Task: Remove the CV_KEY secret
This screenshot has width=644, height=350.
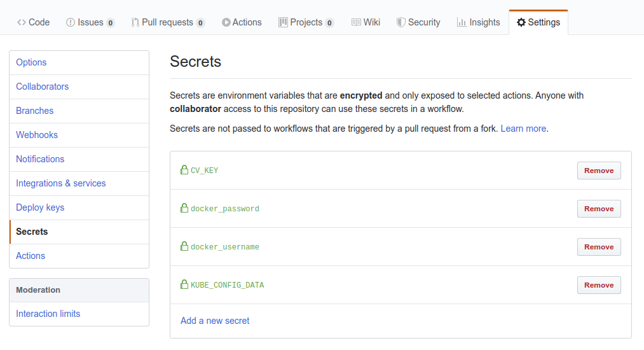Action: (x=599, y=171)
